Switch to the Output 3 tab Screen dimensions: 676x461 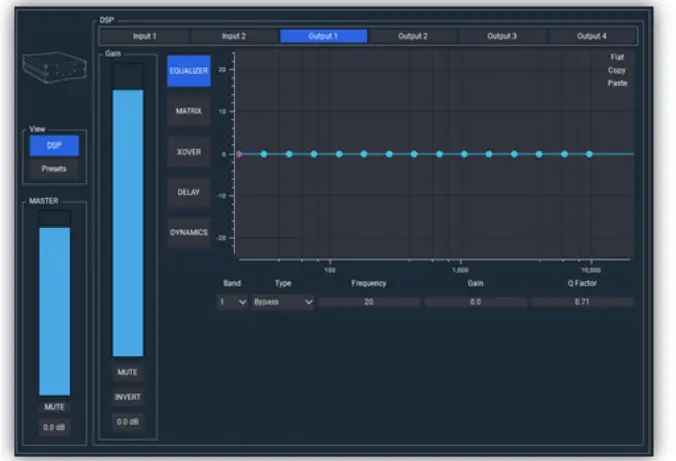point(502,36)
